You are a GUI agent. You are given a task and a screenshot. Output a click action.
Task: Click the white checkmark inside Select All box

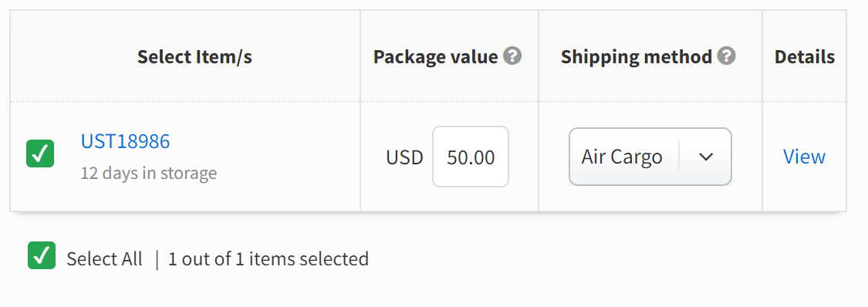(x=42, y=255)
